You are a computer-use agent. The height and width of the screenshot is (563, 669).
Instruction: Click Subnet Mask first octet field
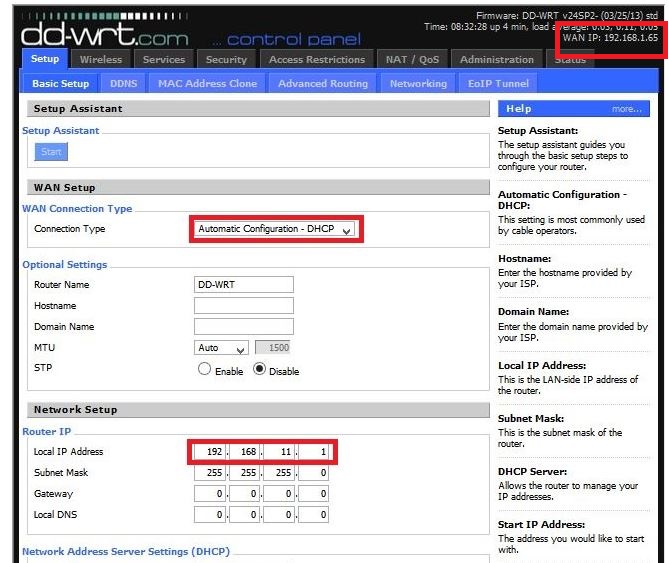coord(210,473)
